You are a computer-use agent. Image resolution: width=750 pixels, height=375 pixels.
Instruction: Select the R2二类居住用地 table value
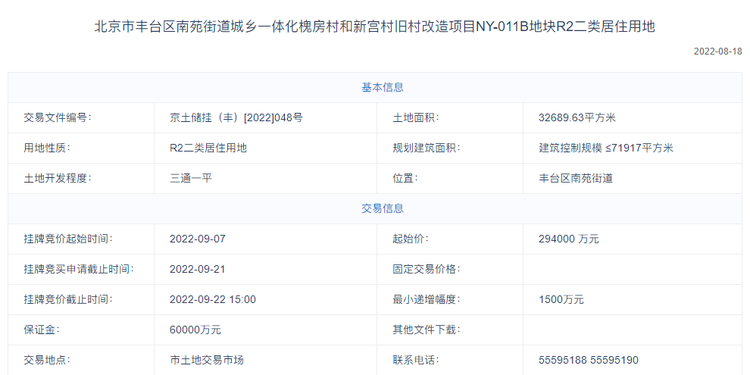(208, 148)
